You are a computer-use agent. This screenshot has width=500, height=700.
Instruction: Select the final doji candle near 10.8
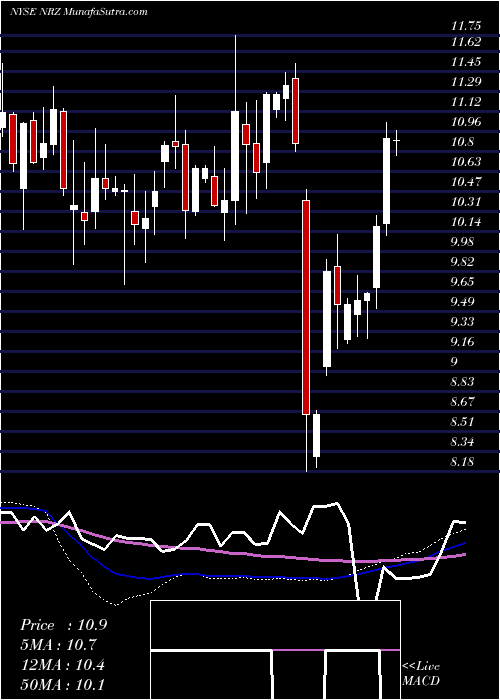pos(396,141)
